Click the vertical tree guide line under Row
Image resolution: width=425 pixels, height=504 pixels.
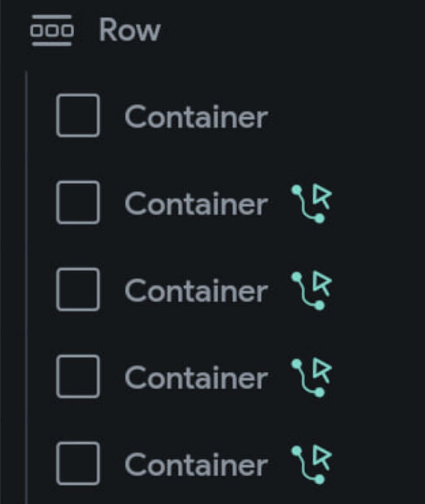26,284
